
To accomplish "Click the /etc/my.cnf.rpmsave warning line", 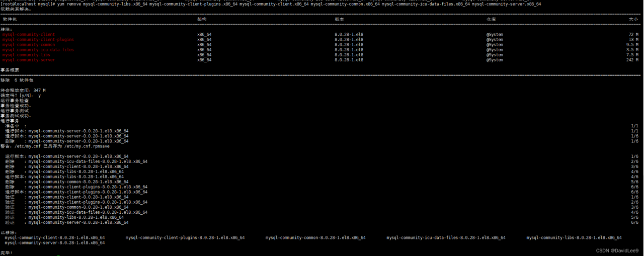I will tap(55, 146).
